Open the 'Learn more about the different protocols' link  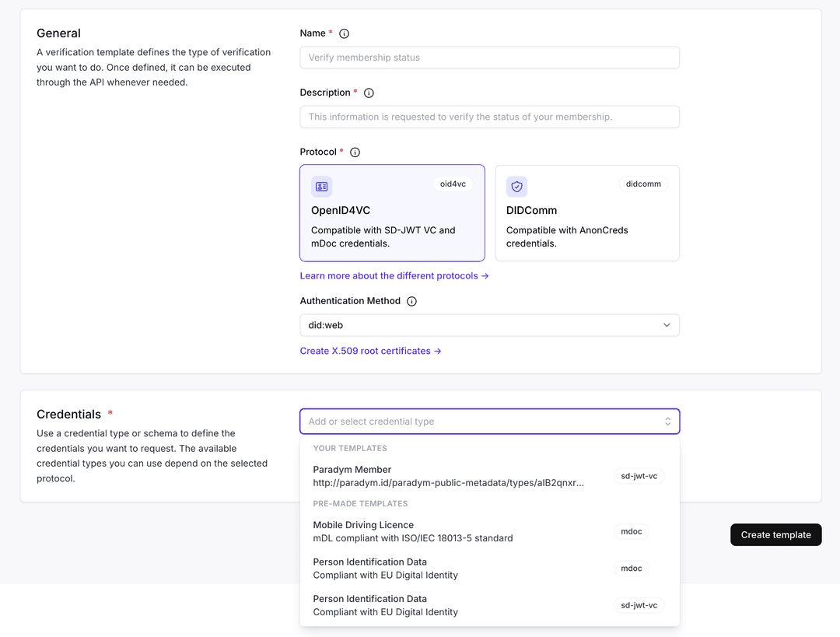pos(393,275)
